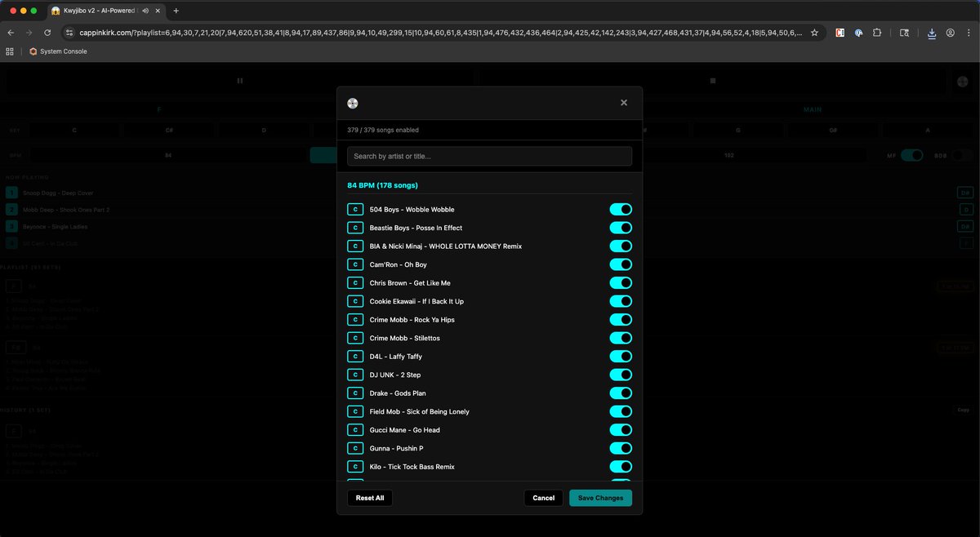Screen dimensions: 980x537
Task: Switch off Field Mob - Sick of Being Lonely
Action: pyautogui.click(x=621, y=411)
